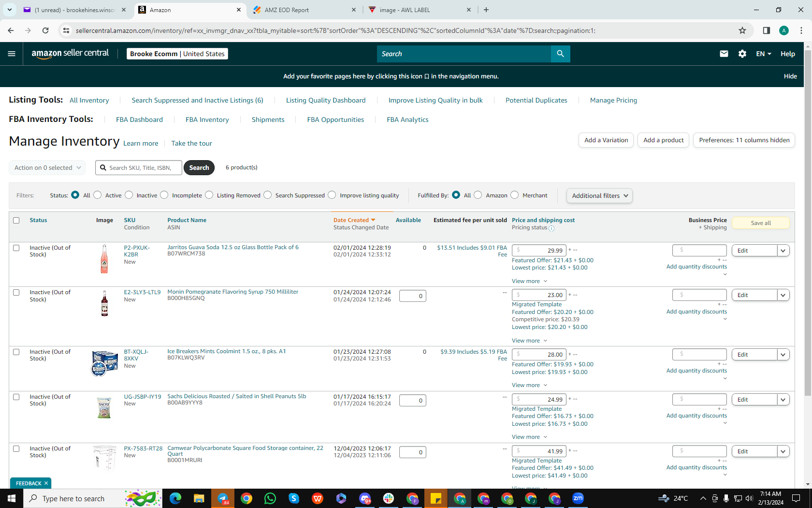This screenshot has width=812, height=508.
Task: Bookmark this page with the star icon
Action: 742,30
